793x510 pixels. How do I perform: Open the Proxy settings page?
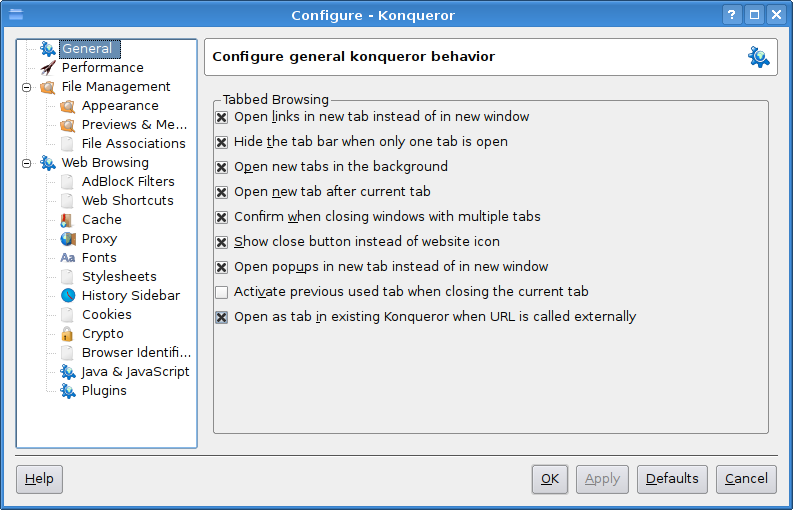click(x=100, y=239)
